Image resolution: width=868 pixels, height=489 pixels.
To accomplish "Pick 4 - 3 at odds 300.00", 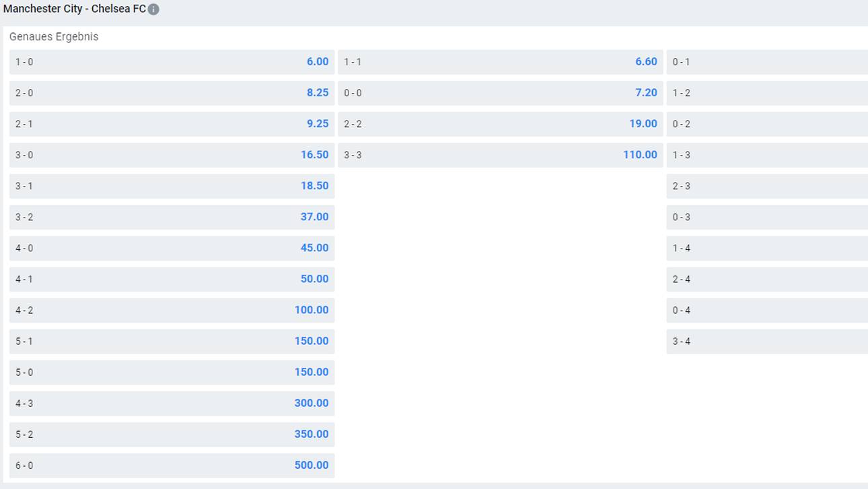I will pyautogui.click(x=172, y=403).
